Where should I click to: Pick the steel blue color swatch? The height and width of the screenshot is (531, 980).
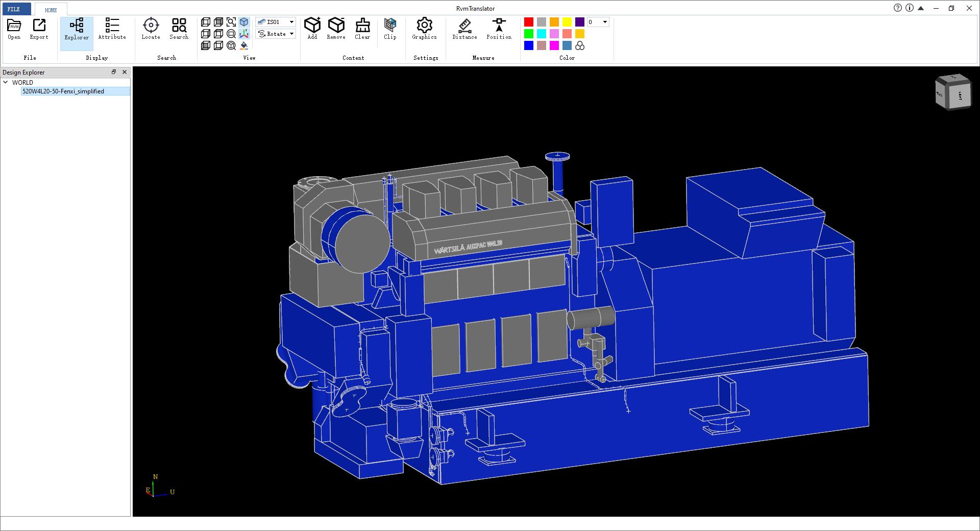[567, 45]
